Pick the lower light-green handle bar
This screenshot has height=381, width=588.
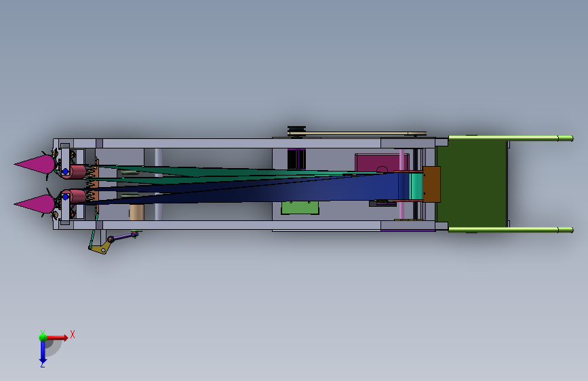[511, 230]
